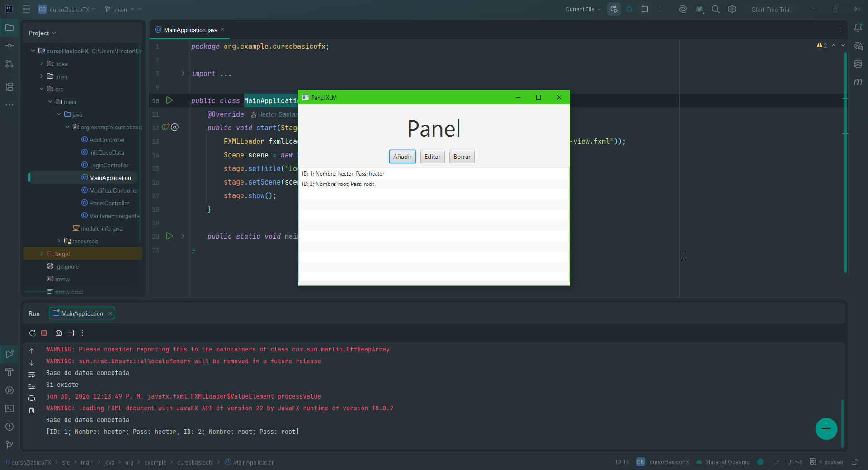The height and width of the screenshot is (470, 868).
Task: Open the Build hammer tool window
Action: (9, 372)
